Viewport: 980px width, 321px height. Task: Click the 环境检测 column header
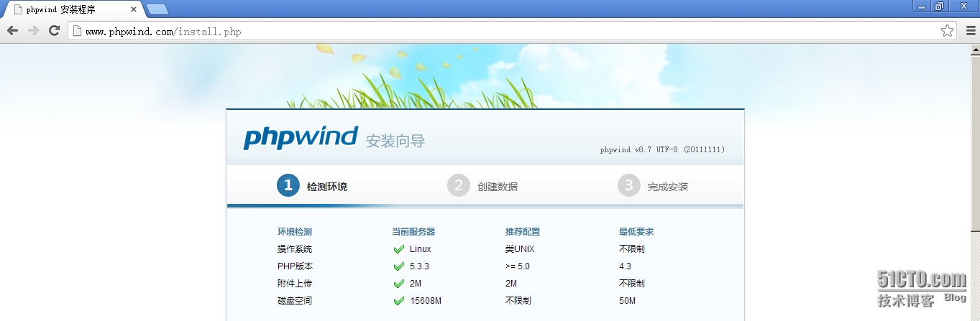(x=295, y=232)
